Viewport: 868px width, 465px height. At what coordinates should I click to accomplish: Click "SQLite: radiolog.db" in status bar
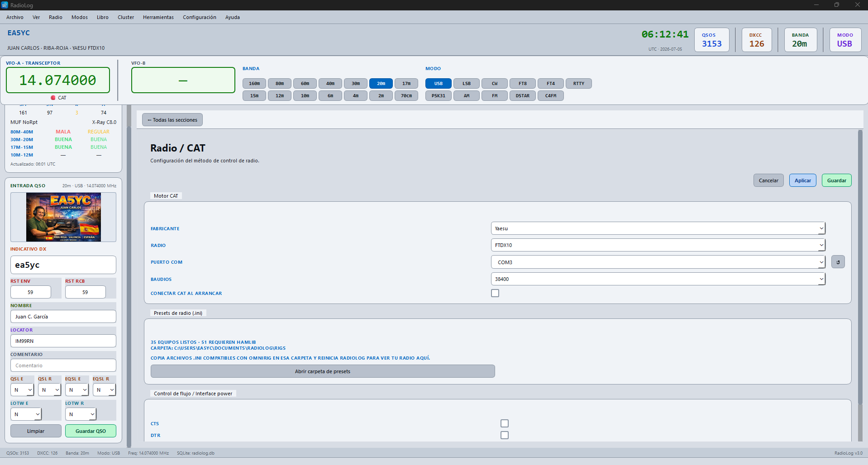[196, 453]
